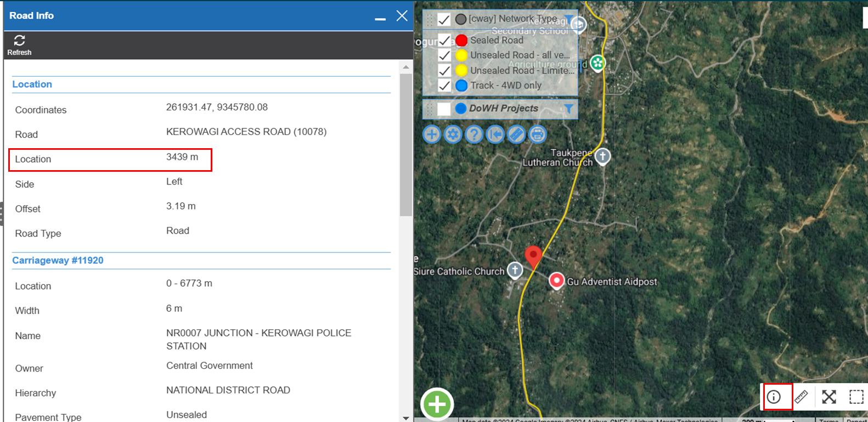Click the Unsealed pavement type value
Viewport: 868px width, 422px height.
(x=187, y=415)
